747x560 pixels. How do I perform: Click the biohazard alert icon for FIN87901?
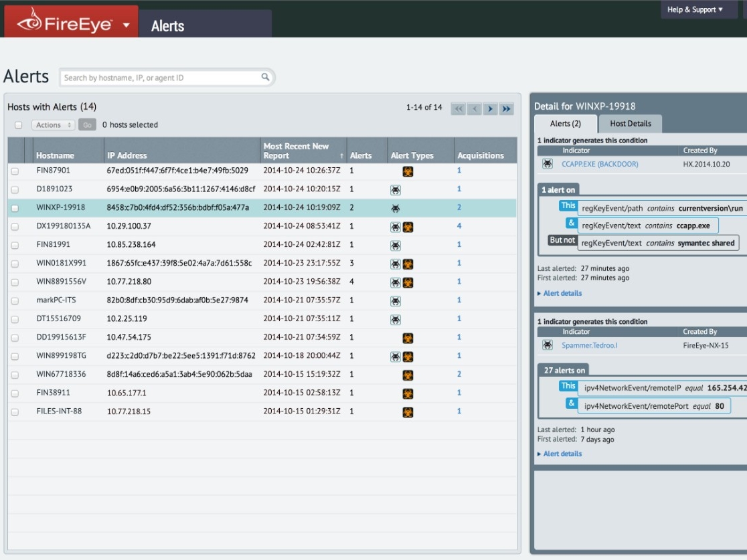(x=408, y=171)
